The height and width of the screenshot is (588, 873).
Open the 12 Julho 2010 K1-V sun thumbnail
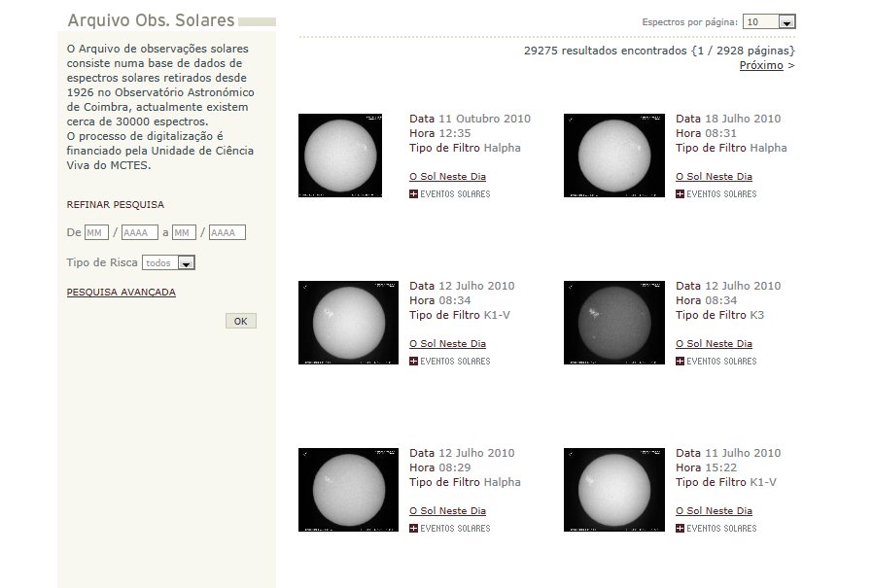coord(348,323)
